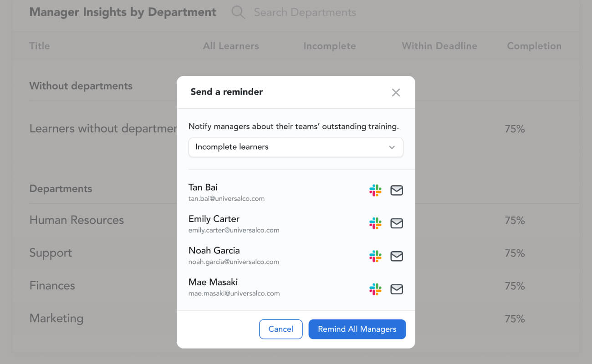Send email reminder to Tan Bai
Image resolution: width=592 pixels, height=364 pixels.
[x=397, y=191]
